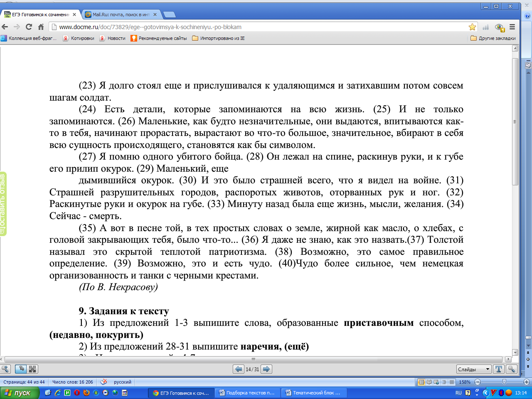Expand hidden system tray icons arrow
This screenshot has height=399, width=532.
(x=485, y=393)
